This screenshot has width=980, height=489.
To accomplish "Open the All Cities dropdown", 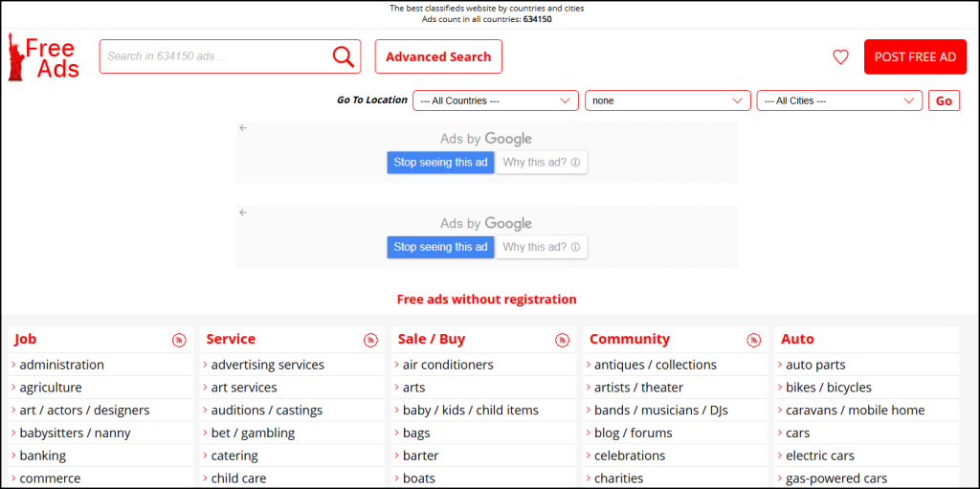I will [839, 100].
